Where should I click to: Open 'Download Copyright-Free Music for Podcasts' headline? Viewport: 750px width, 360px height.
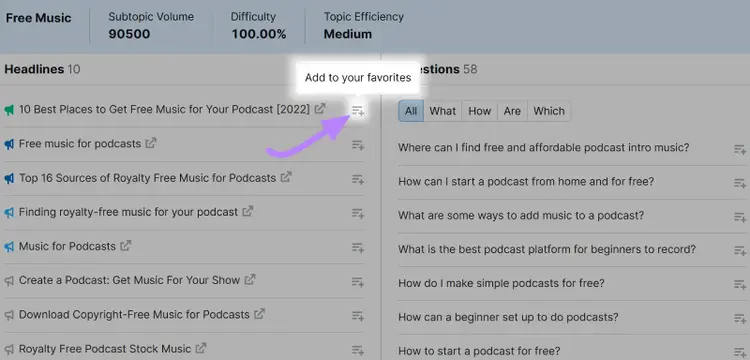[x=134, y=315]
